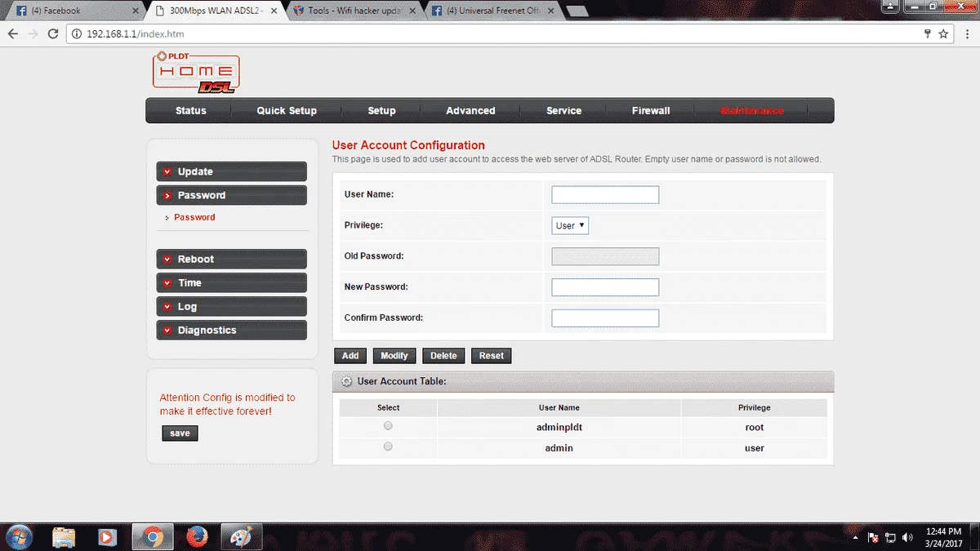The image size is (980, 551).
Task: Open a new browser tab
Action: click(x=577, y=11)
